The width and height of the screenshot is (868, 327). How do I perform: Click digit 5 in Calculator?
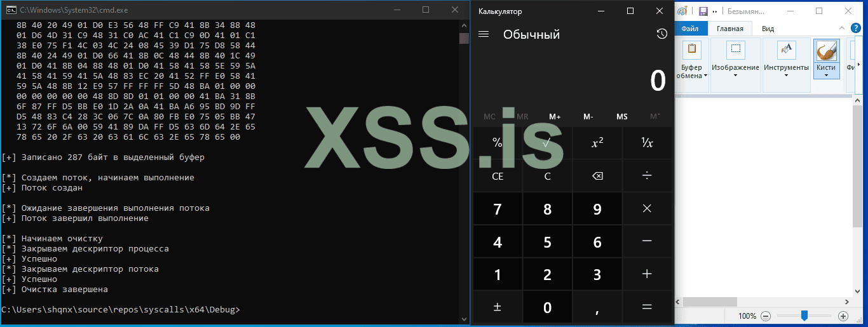point(547,242)
